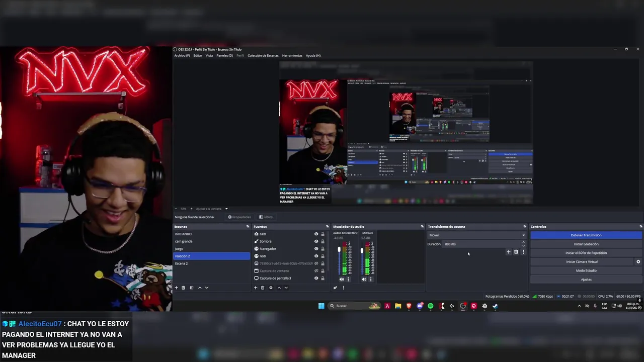
Task: Select cam grande scene
Action: coord(211,241)
